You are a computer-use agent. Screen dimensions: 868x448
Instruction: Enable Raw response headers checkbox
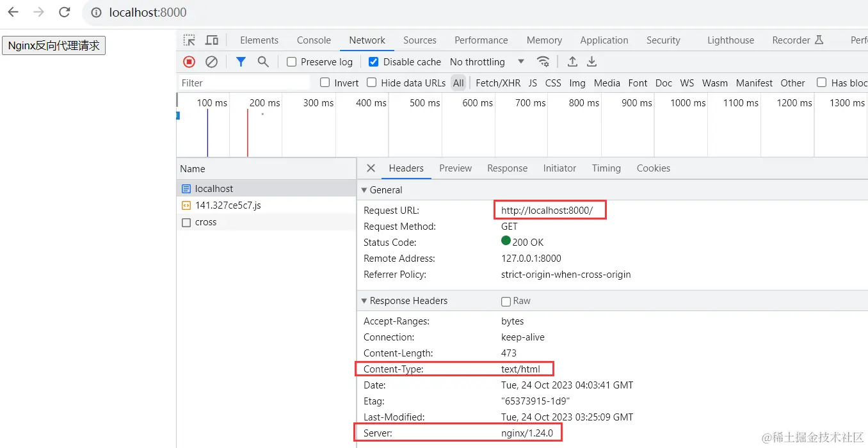tap(506, 301)
